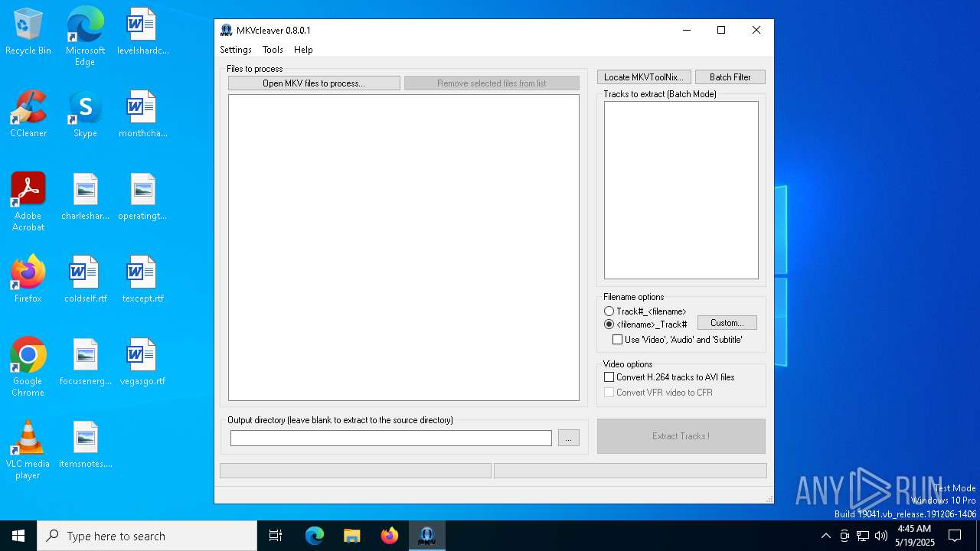Browse for output directory with ... button
The width and height of the screenshot is (980, 551).
(569, 438)
